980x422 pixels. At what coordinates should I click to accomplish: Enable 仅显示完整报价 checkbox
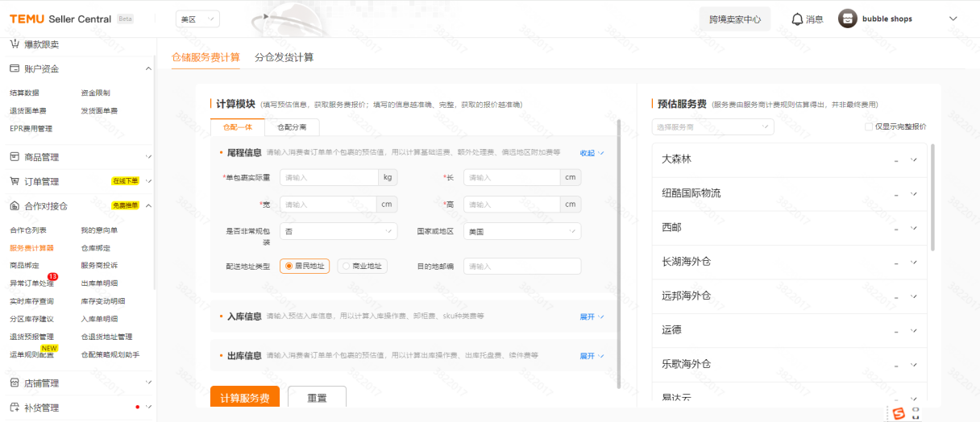click(869, 126)
